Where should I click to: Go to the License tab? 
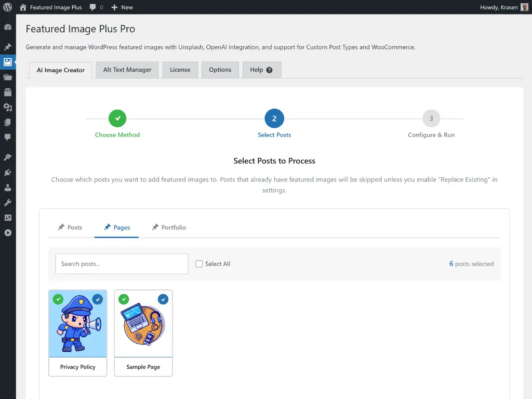coord(180,69)
